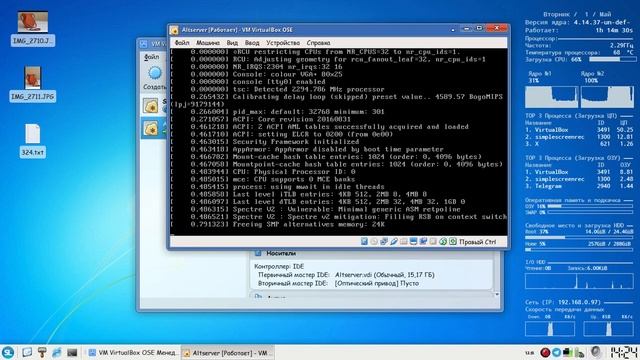This screenshot has height=360, width=640.
Task: Click [Оптический привод] Пусто entry
Action: (x=376, y=283)
